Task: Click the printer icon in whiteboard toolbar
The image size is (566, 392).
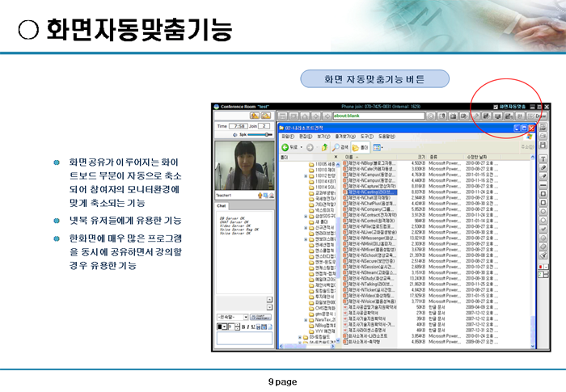Action: pos(543,136)
